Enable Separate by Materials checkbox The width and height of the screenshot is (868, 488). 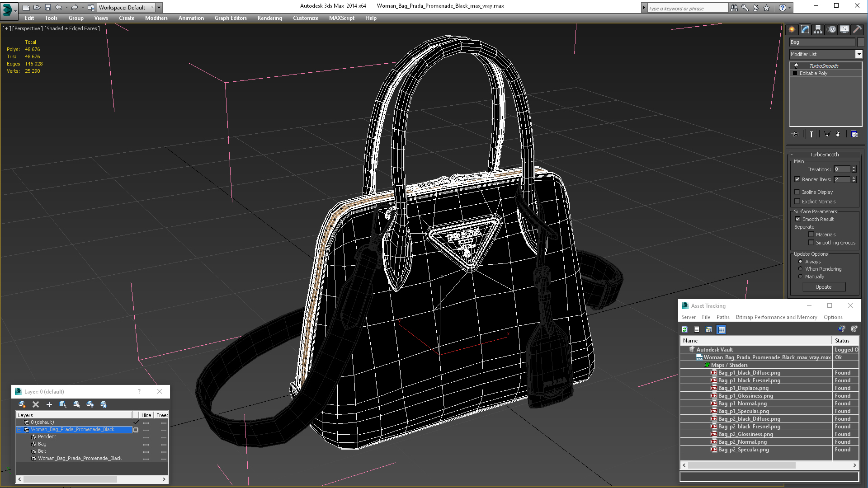pos(811,235)
